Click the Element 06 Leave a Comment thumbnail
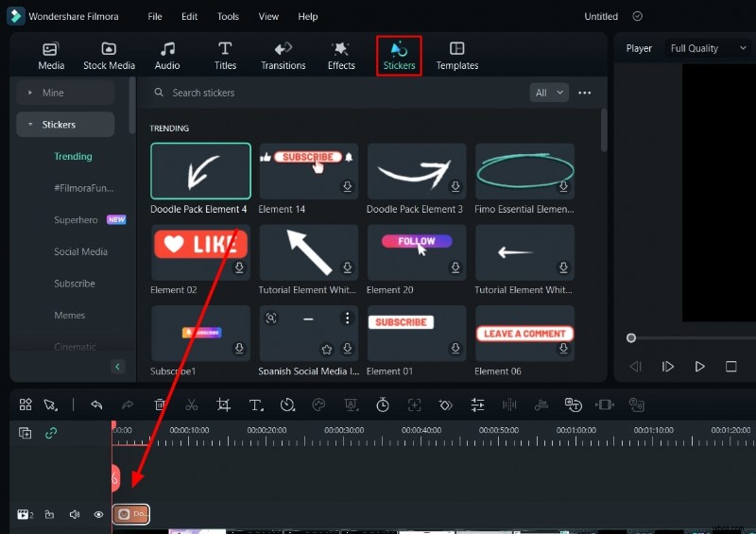 point(524,333)
